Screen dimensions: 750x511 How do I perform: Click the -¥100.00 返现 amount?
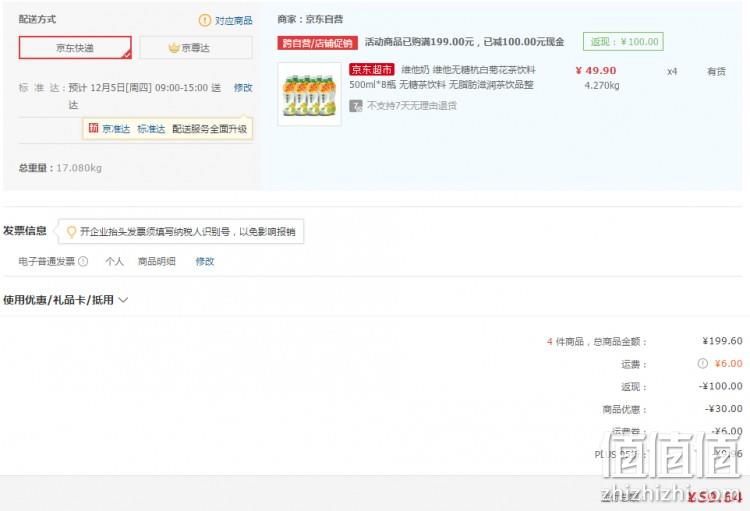point(720,386)
